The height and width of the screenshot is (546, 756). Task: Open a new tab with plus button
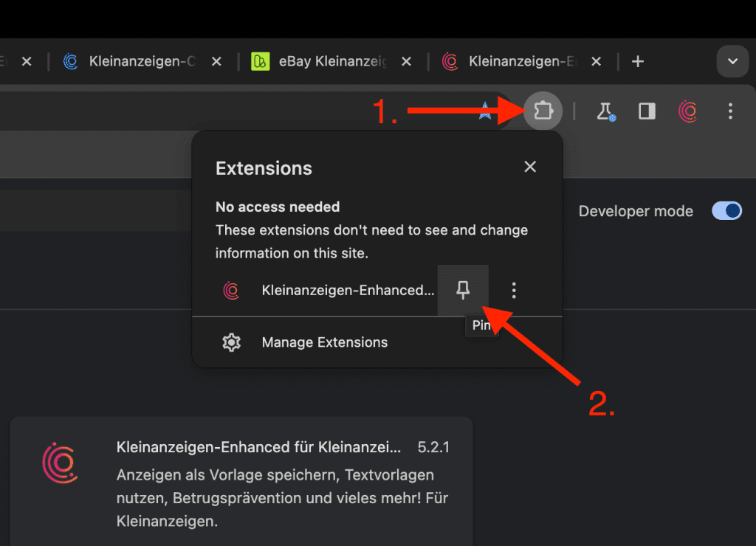click(638, 62)
